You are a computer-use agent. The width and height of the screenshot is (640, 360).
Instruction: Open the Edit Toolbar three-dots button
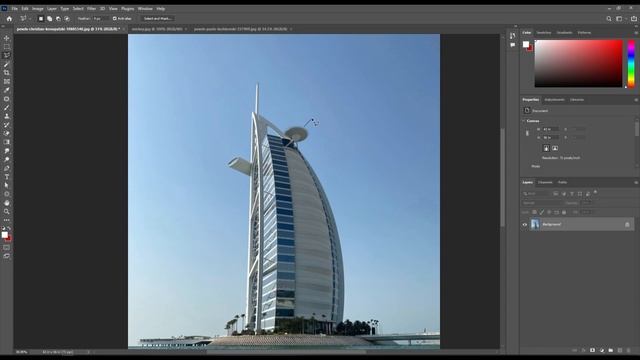click(x=7, y=220)
